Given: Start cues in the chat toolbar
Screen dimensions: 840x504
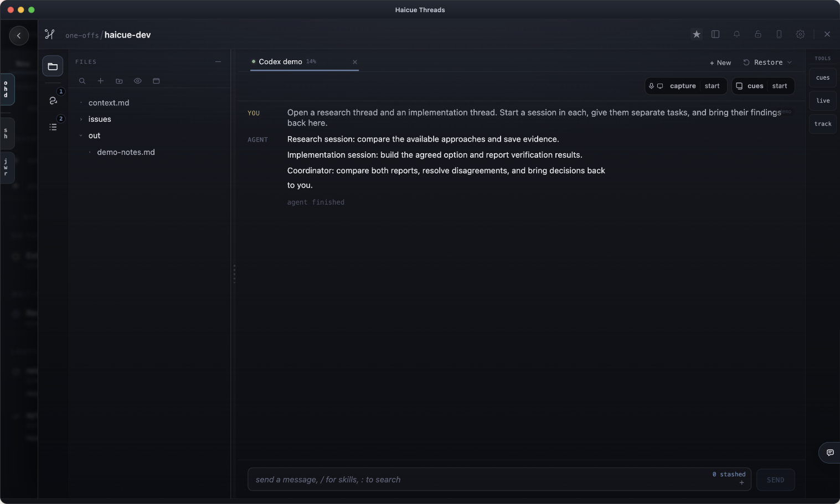Looking at the screenshot, I should [780, 86].
